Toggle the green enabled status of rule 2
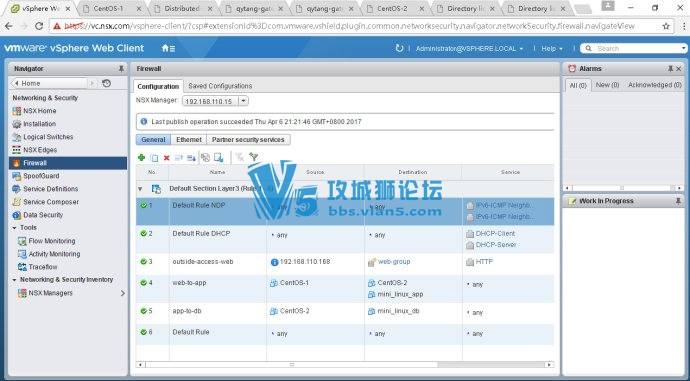Viewport: 690px width, 381px height. tap(143, 234)
